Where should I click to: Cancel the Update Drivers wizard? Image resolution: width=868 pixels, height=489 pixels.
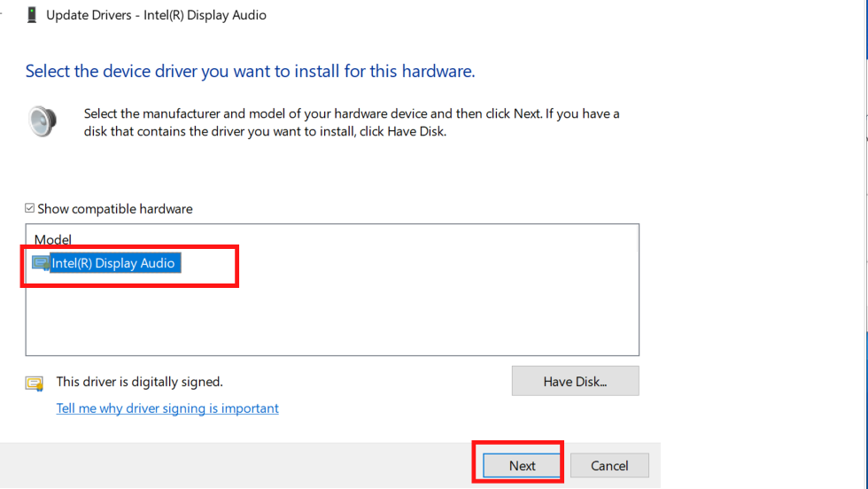(x=609, y=466)
